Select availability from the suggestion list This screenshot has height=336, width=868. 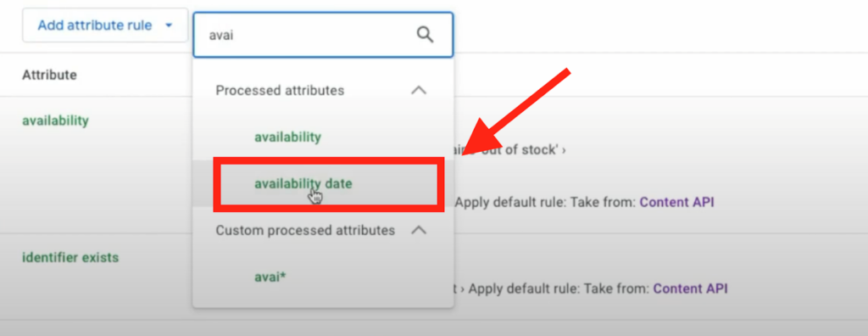coord(287,137)
